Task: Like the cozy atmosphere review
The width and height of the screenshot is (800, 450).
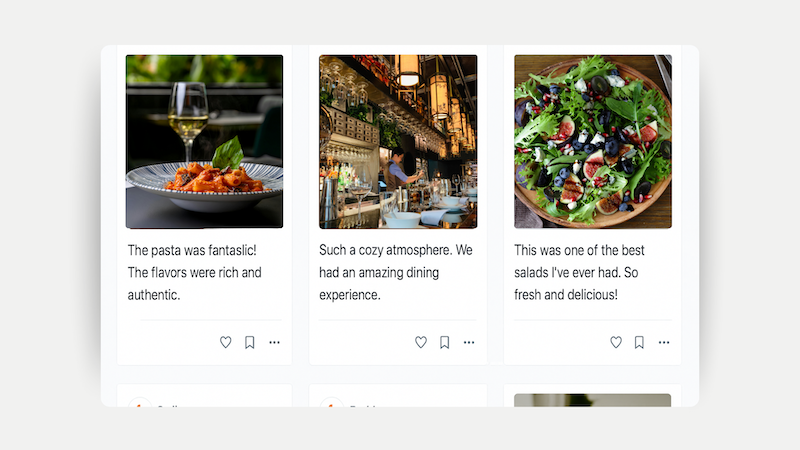Action: coord(421,342)
